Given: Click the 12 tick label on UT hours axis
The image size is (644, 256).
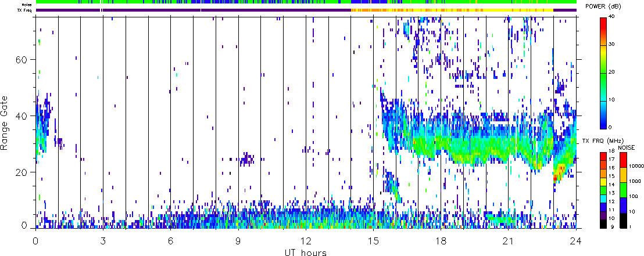Looking at the screenshot, I should pos(306,240).
